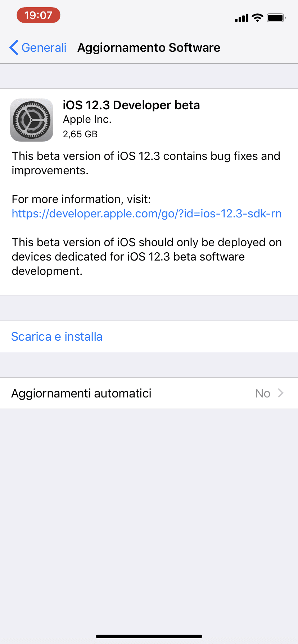Open Aggiornamenti automatici settings
This screenshot has width=298, height=644.
[149, 393]
